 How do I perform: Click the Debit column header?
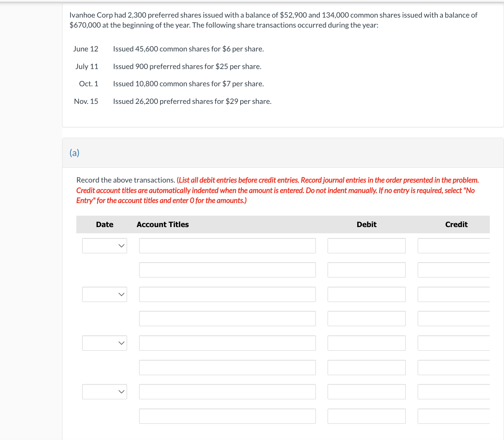pos(367,225)
